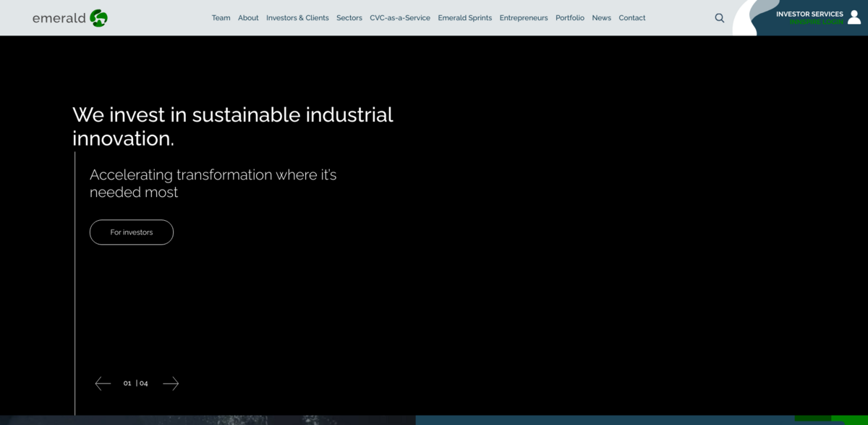Open the search magnifier icon
The height and width of the screenshot is (425, 868).
(719, 18)
